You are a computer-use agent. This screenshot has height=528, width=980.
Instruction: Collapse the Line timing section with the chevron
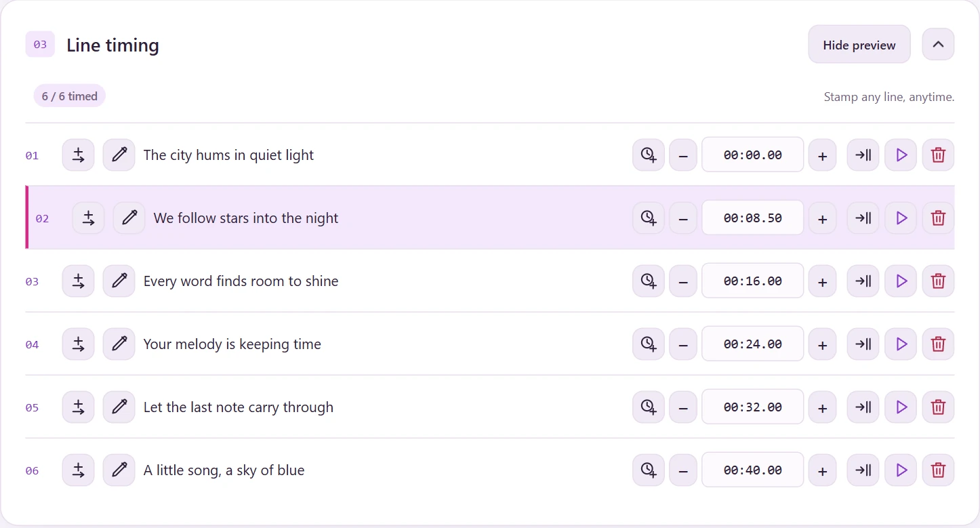pyautogui.click(x=938, y=45)
